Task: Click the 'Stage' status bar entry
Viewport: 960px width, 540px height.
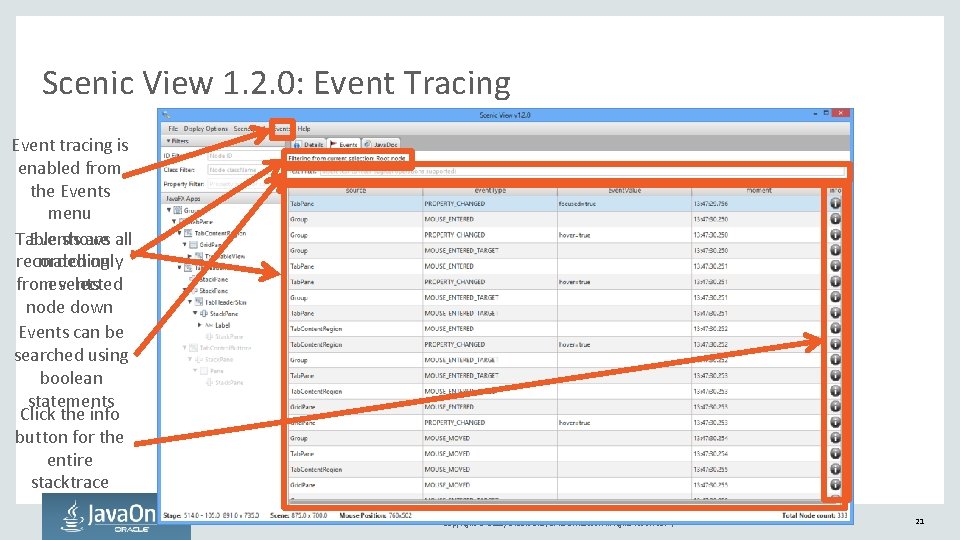Action: (x=211, y=516)
